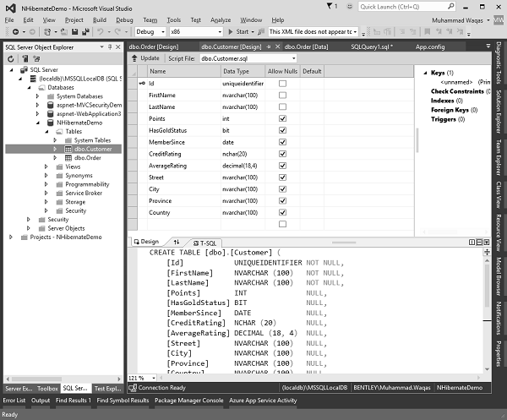This screenshot has width=507, height=420.
Task: Expand the Projects - NHibernateDemo node
Action: (11, 237)
